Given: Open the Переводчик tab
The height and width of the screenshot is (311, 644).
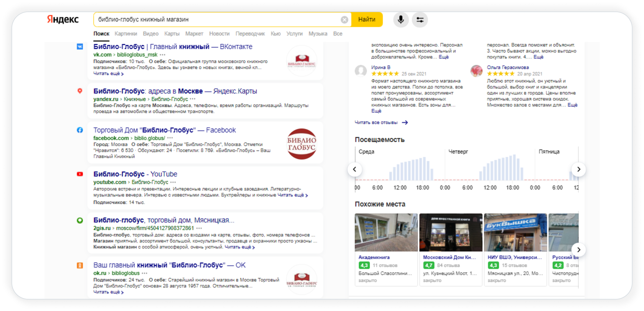Looking at the screenshot, I should pyautogui.click(x=250, y=34).
